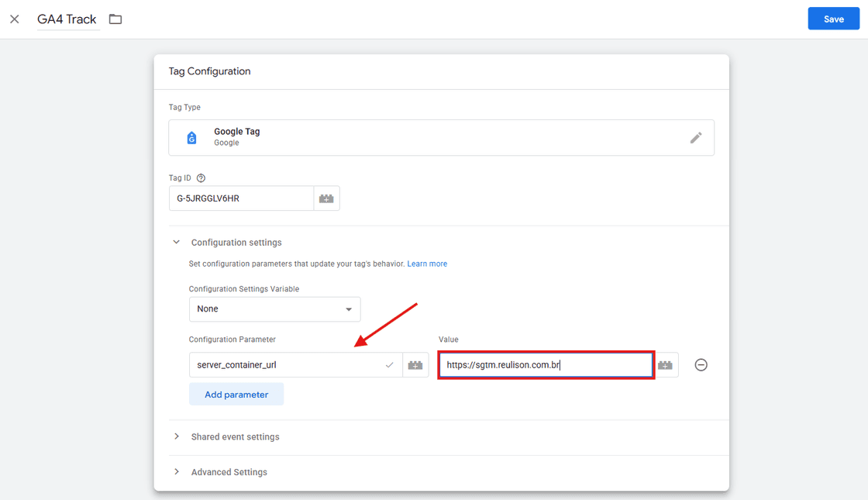This screenshot has height=500, width=868.
Task: Save the GA4 Track tag
Action: (x=833, y=18)
